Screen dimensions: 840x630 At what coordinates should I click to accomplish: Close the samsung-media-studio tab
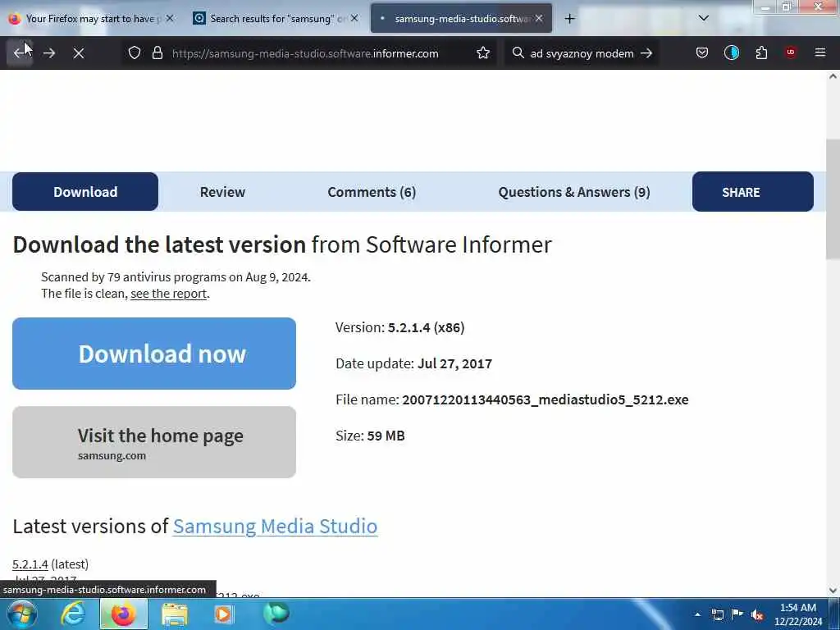pyautogui.click(x=539, y=18)
